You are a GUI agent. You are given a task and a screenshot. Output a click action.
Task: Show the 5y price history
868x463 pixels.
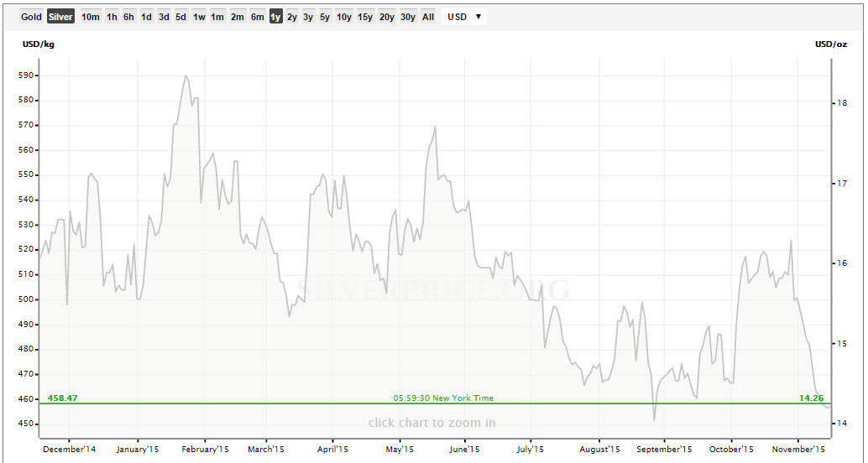325,17
